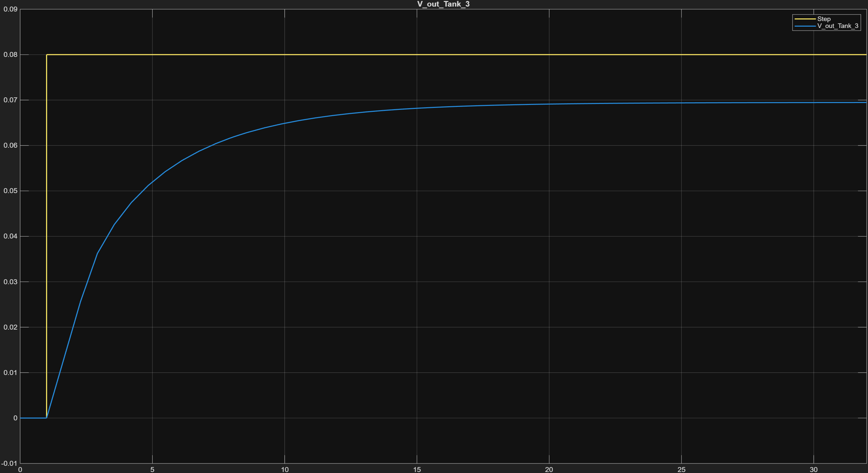Click the vertical rising edge of yellow step
The image size is (868, 473).
47,236
